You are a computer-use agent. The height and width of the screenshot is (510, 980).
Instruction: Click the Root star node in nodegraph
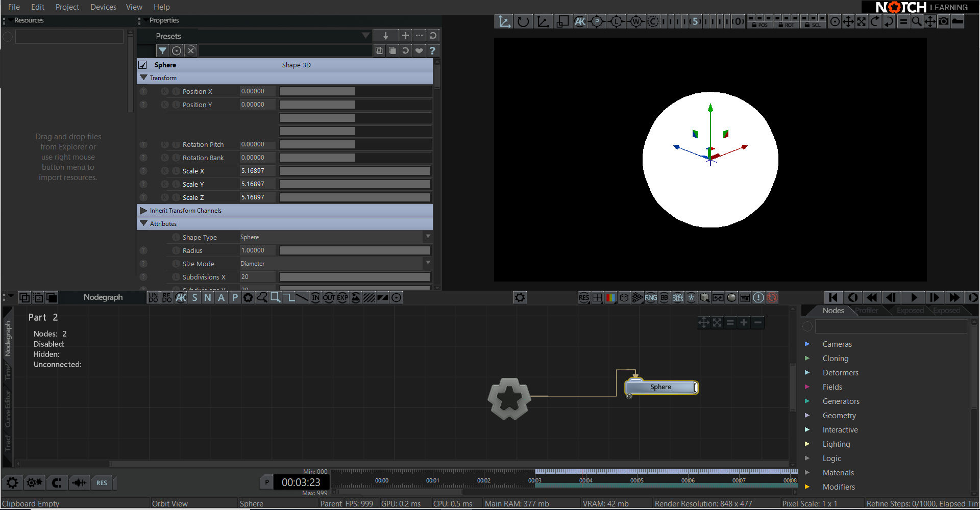coord(509,398)
